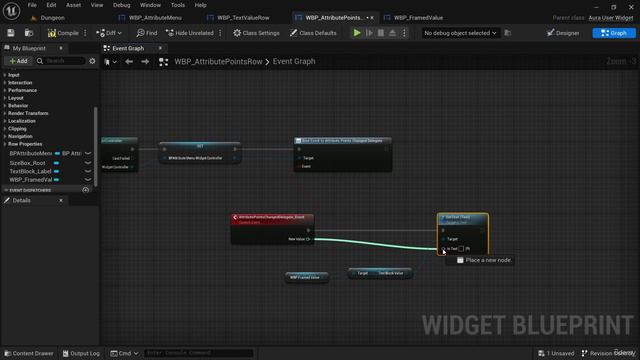Expand the Layout category
This screenshot has height=360, width=640.
tap(5, 98)
